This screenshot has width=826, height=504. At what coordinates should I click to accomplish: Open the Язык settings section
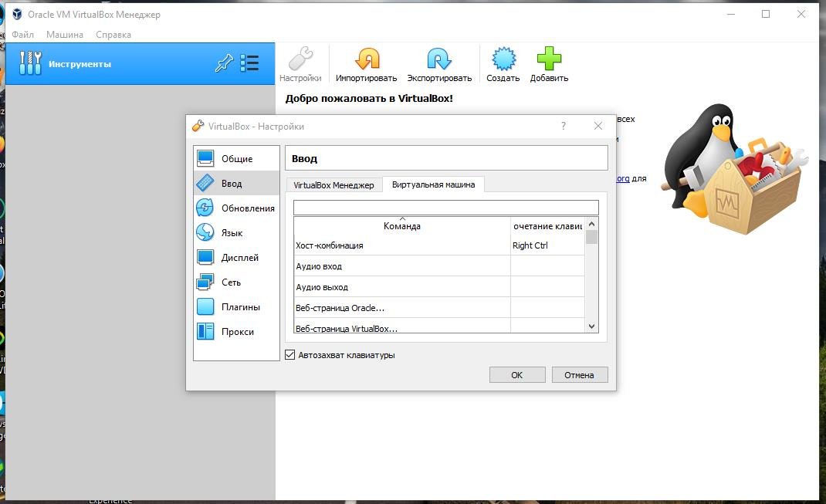click(x=236, y=233)
